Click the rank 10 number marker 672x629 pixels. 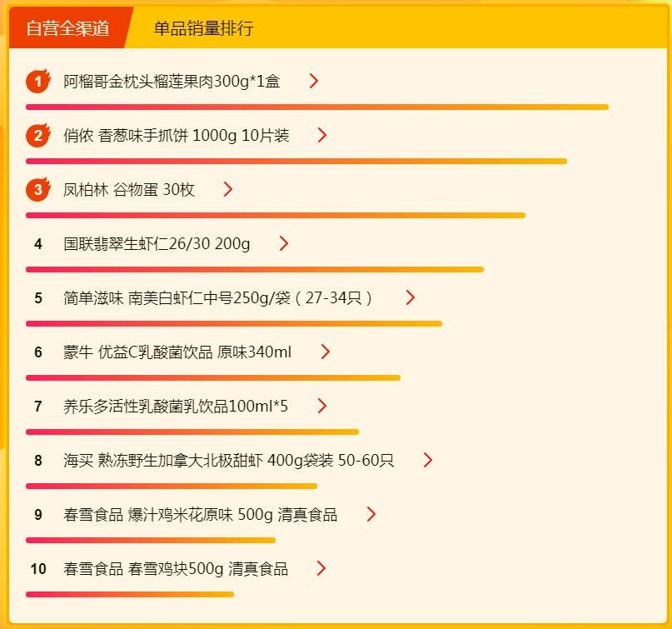[x=38, y=569]
